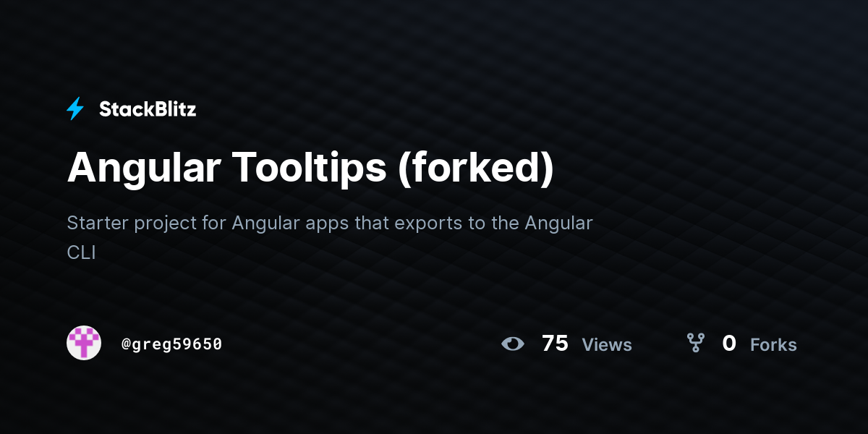Open the StackBlitz brand name link

tap(148, 109)
